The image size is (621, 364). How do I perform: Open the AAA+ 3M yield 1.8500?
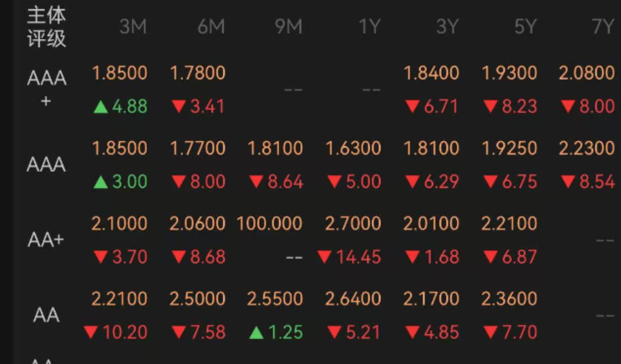tap(119, 73)
